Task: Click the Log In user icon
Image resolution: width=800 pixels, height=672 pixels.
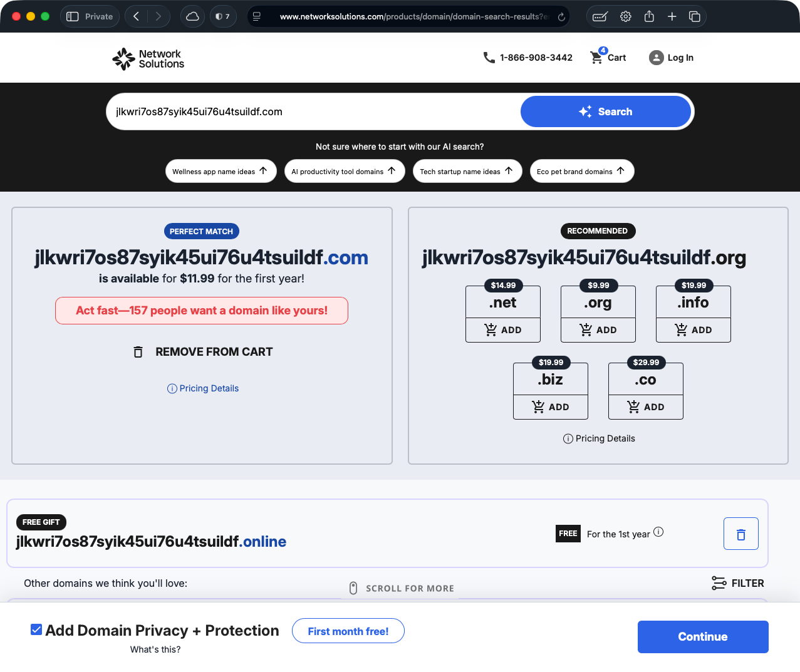Action: (x=656, y=58)
